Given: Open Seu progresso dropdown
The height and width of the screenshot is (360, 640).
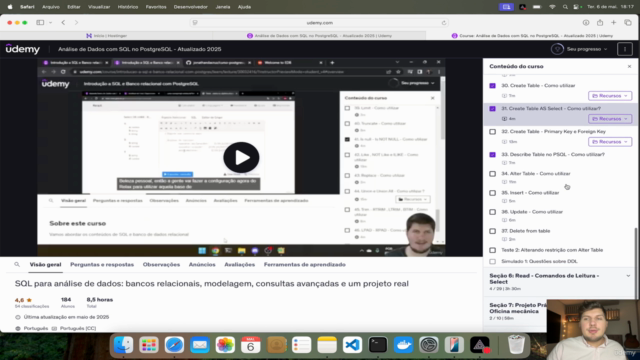Looking at the screenshot, I should click(579, 49).
